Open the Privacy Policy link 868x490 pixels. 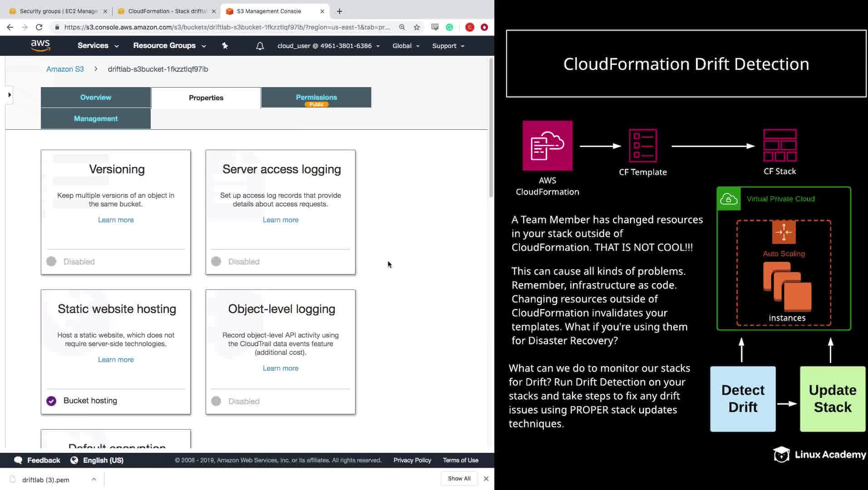(412, 460)
